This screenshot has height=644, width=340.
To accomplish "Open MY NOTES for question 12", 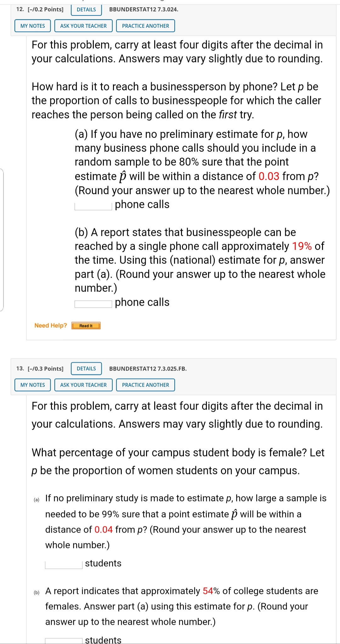I will [x=32, y=26].
